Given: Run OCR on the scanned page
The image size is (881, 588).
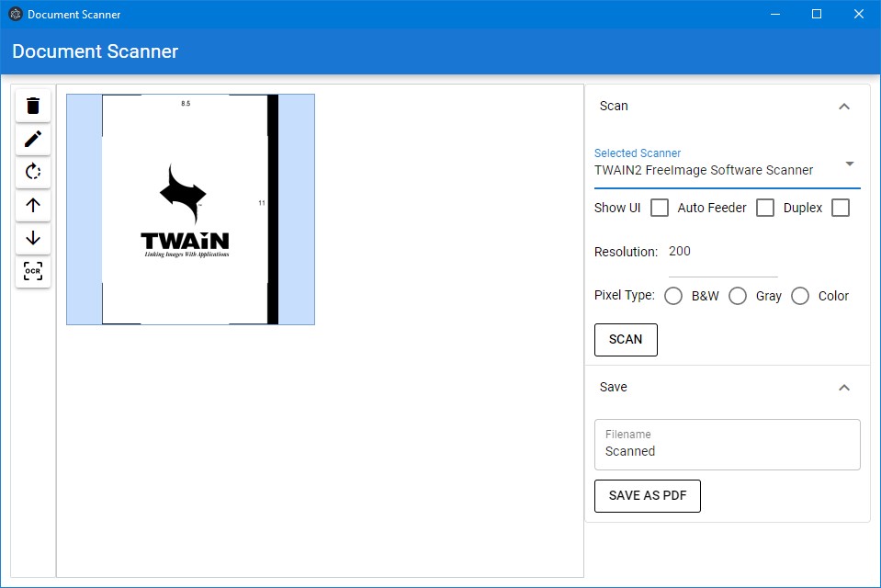Looking at the screenshot, I should 33,271.
